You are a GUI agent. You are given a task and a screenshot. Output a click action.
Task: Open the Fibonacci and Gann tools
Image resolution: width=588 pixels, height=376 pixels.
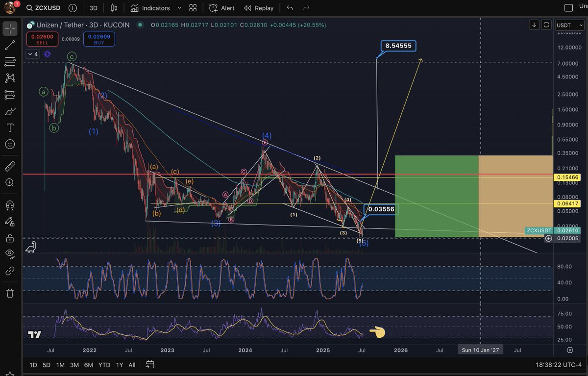pos(9,62)
